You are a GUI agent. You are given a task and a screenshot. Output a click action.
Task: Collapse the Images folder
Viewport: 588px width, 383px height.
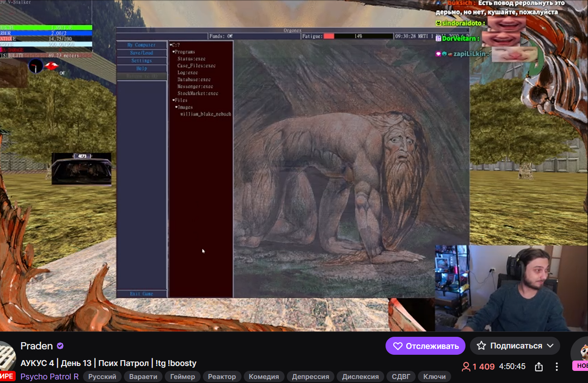tap(176, 107)
